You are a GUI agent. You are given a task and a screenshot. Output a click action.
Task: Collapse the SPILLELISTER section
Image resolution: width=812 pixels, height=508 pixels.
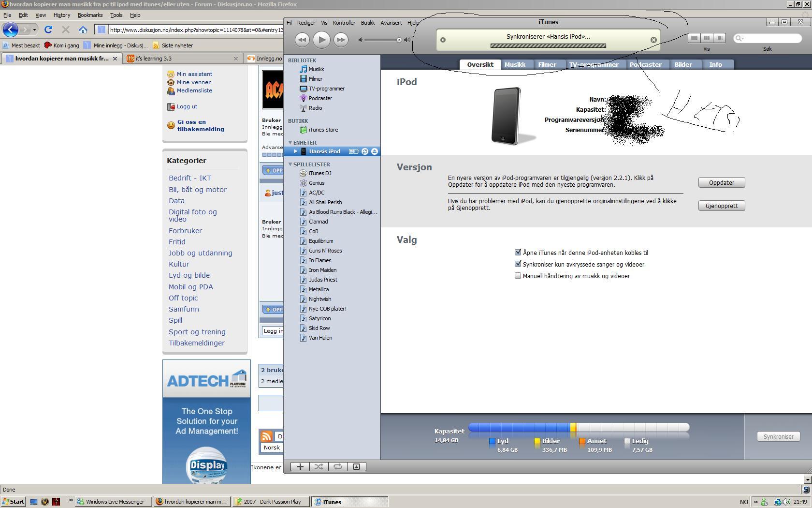click(x=290, y=164)
